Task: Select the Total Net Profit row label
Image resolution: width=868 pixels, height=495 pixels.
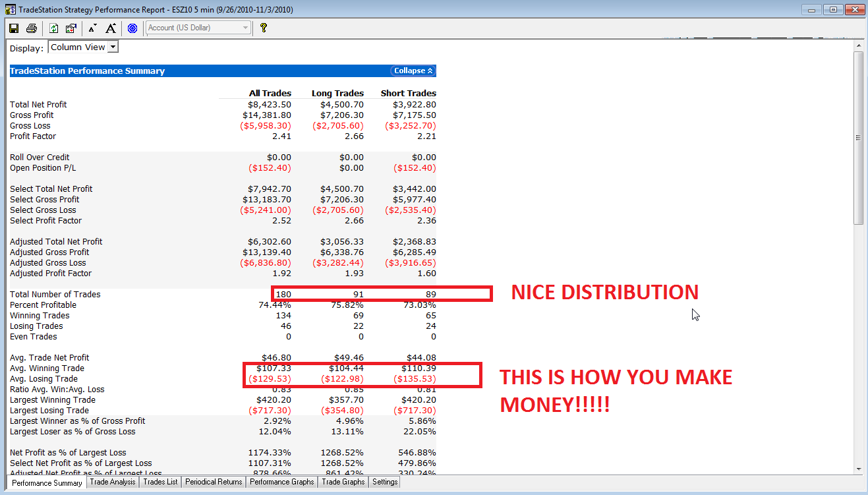Action: click(x=38, y=104)
